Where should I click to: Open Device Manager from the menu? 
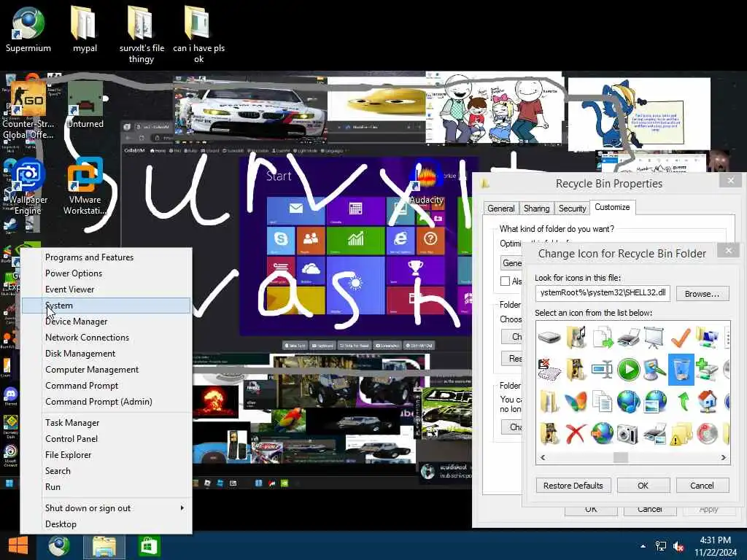coord(106,322)
